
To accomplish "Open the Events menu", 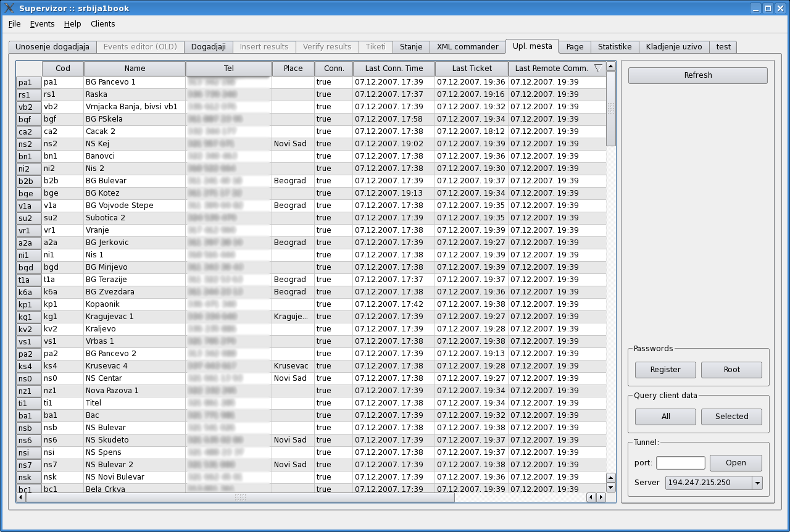I will click(42, 24).
